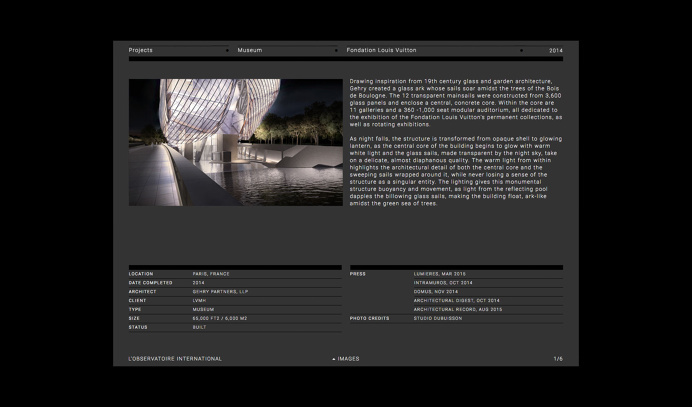
Task: Open the Fondation Louis Vuitton dropdown arrow
Action: pyautogui.click(x=521, y=50)
